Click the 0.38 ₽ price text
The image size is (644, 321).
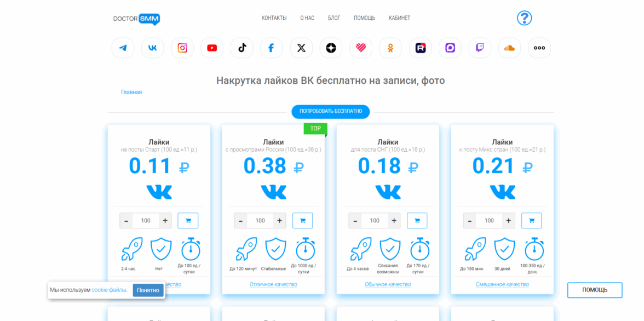[x=274, y=167]
